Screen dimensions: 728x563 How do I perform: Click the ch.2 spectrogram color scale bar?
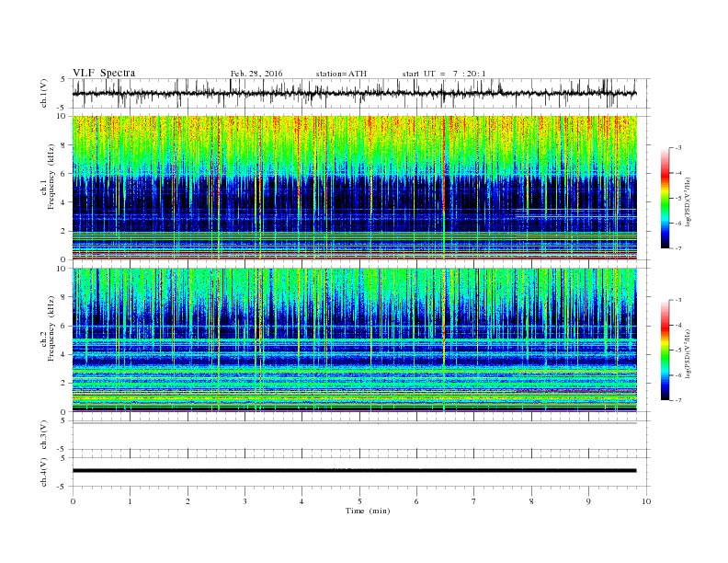pyautogui.click(x=665, y=350)
